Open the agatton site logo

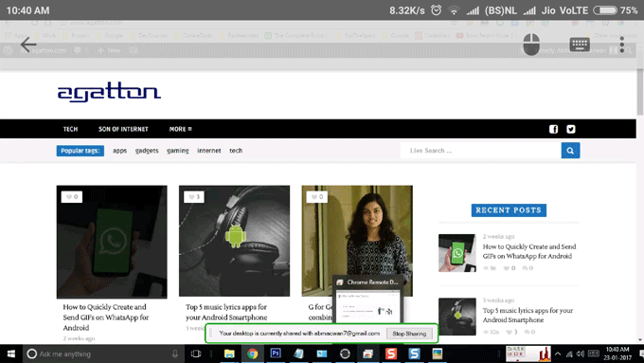109,92
